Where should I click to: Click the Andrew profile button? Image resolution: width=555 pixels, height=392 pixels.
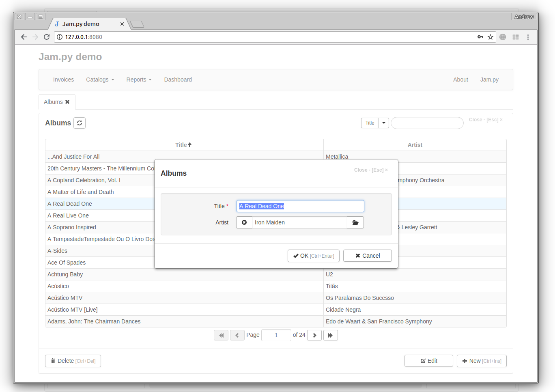pos(524,17)
